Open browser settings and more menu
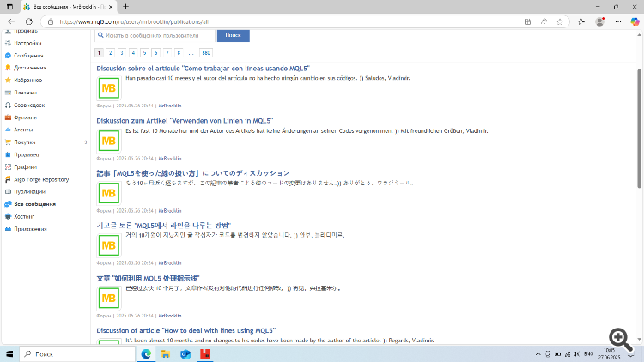Image resolution: width=644 pixels, height=362 pixels. pos(618,21)
